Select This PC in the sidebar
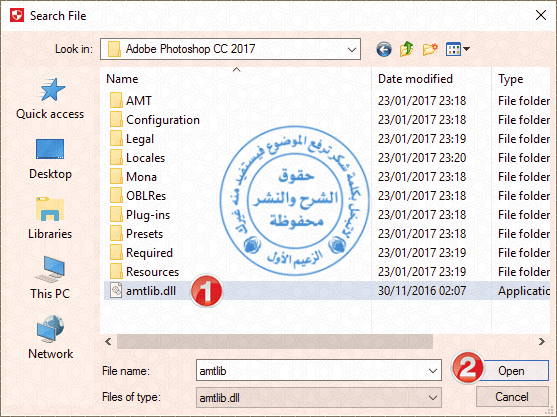The width and height of the screenshot is (557, 417). tap(50, 278)
